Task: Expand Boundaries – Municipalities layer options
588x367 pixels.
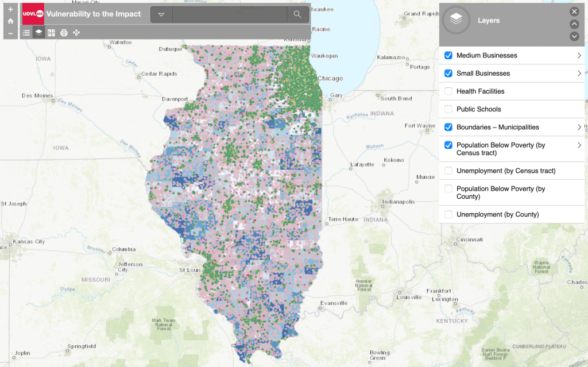Action: coord(579,127)
